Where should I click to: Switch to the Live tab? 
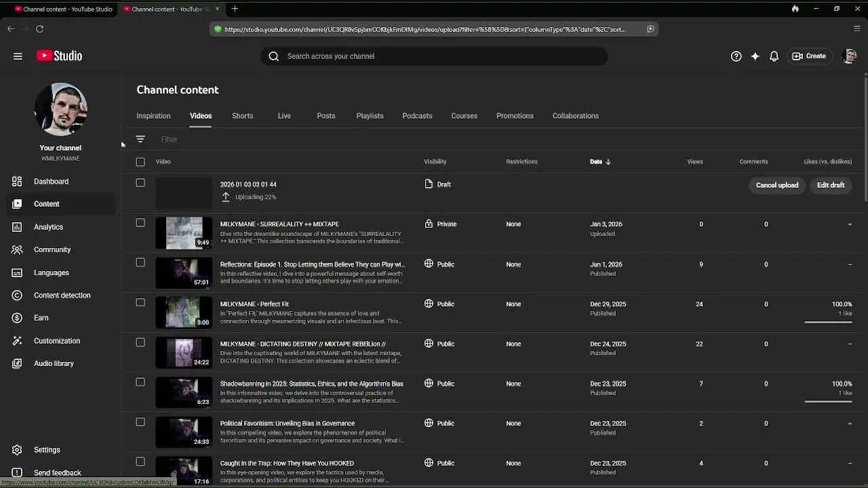coord(284,116)
